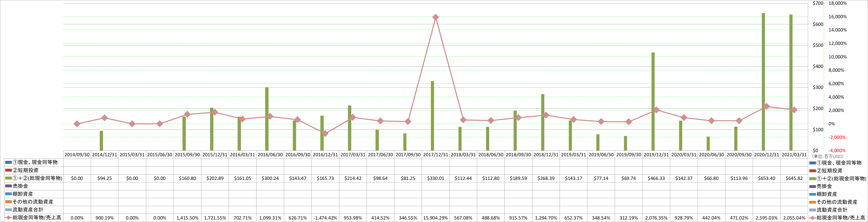
Task: Select the $202.89 cell
Action: pos(215,178)
